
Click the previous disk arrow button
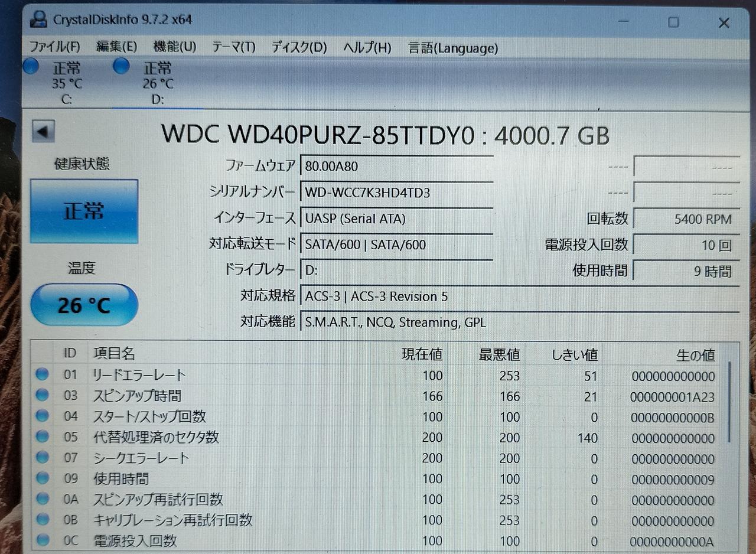[43, 131]
